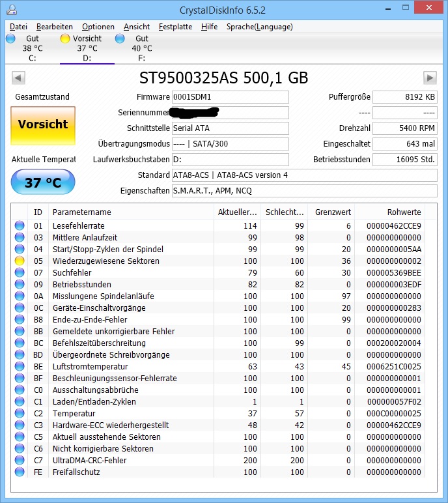
Task: Select the blue status orb for drive C:
Action: 10,38
